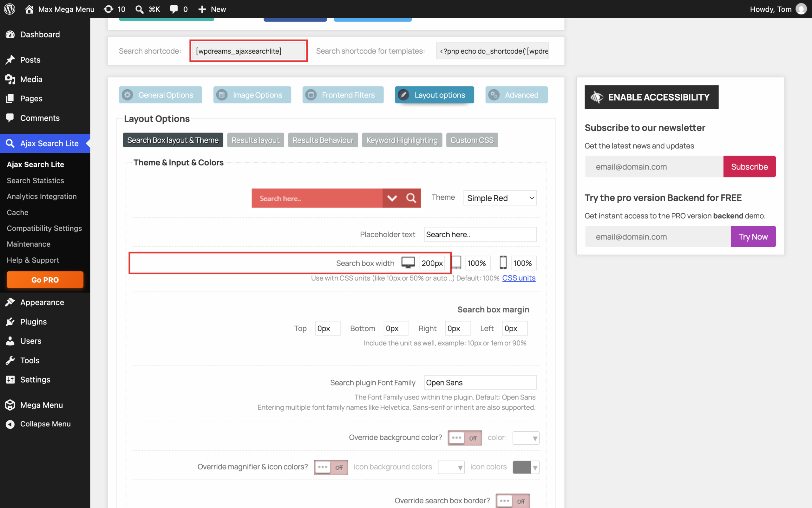Click the WordPress logo icon
The width and height of the screenshot is (812, 508).
10,9
